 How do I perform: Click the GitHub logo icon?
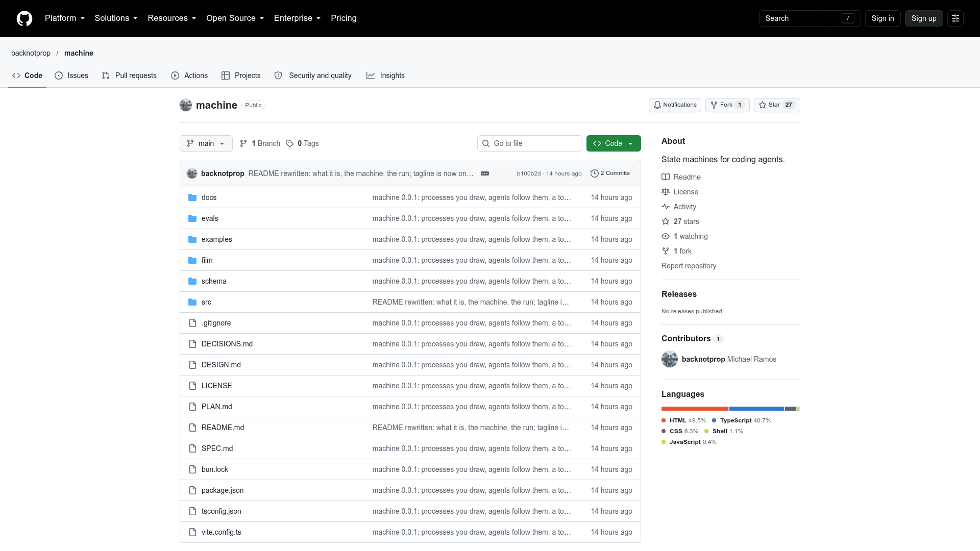point(24,18)
